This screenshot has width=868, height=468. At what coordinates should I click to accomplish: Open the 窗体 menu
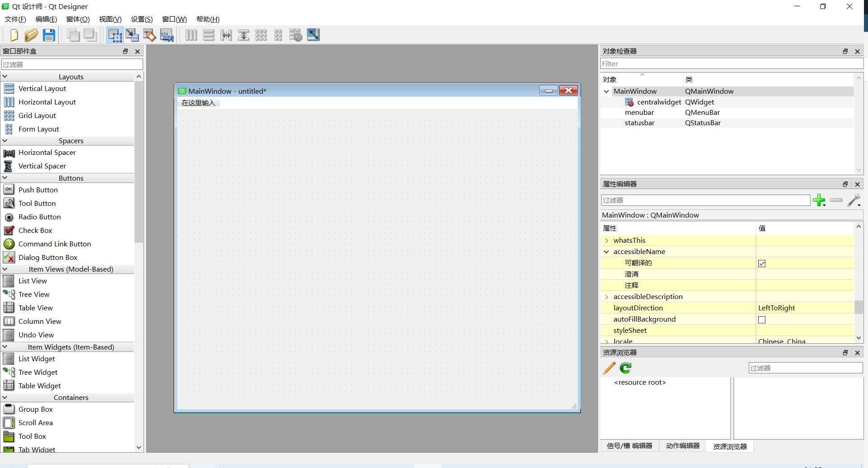point(78,19)
